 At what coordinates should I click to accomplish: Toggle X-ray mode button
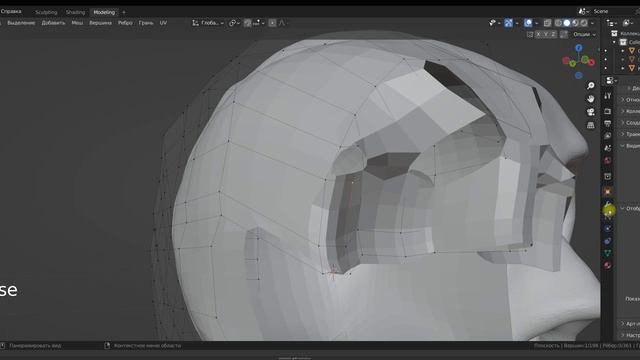pos(547,23)
